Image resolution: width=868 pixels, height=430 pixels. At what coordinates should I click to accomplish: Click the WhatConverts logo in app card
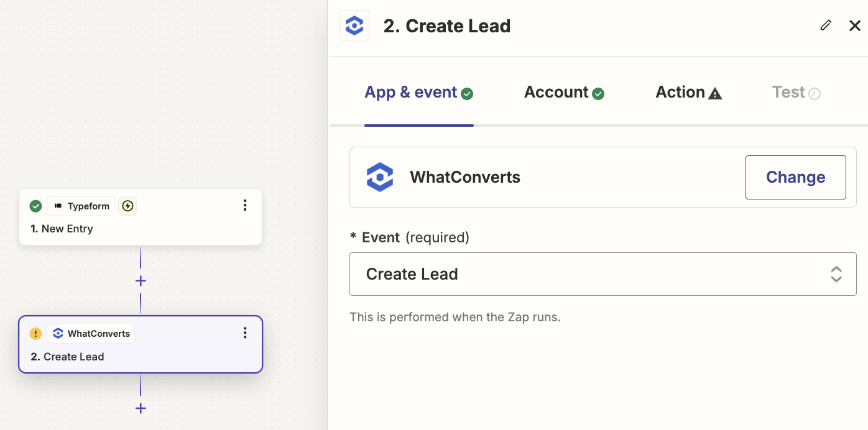(380, 177)
